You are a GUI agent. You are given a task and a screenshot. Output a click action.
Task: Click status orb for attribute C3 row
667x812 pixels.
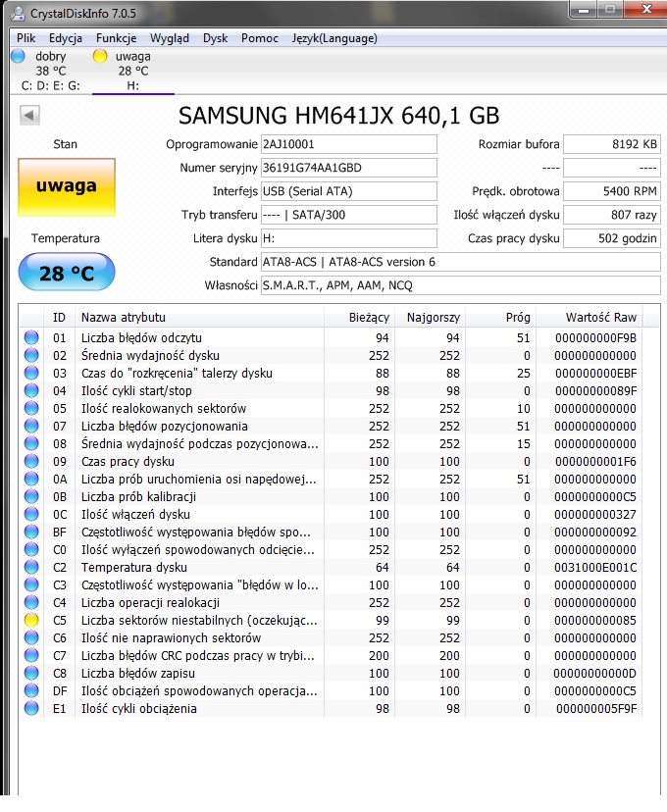[x=31, y=584]
